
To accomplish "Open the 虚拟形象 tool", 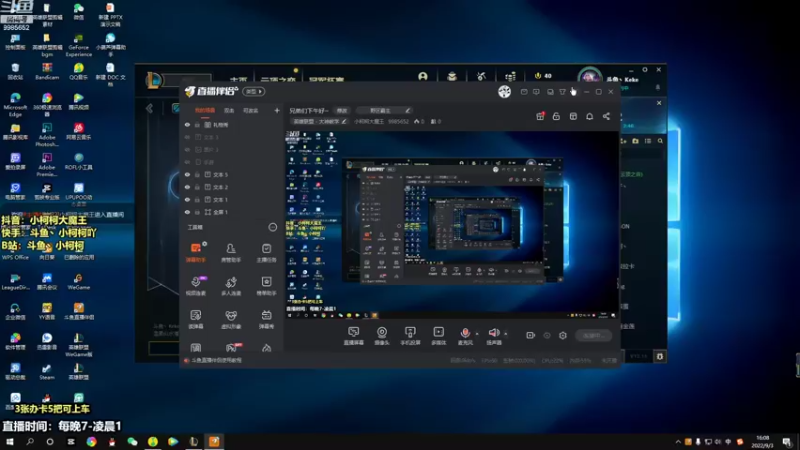I will [231, 319].
